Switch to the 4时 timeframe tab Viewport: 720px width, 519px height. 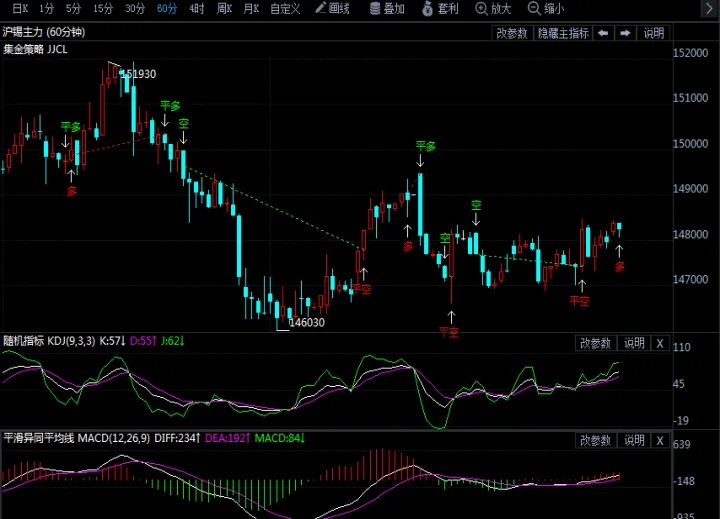click(x=197, y=8)
